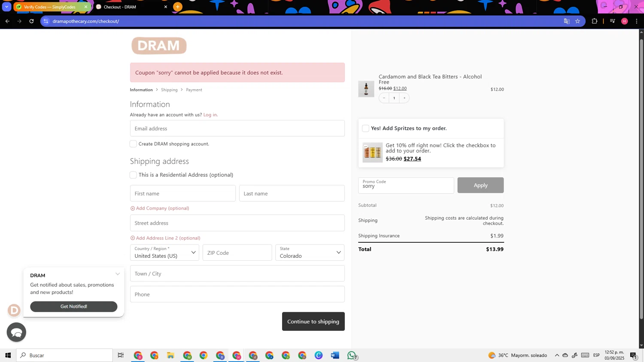The width and height of the screenshot is (644, 362).
Task: Open the Windows Start menu
Action: 8,356
